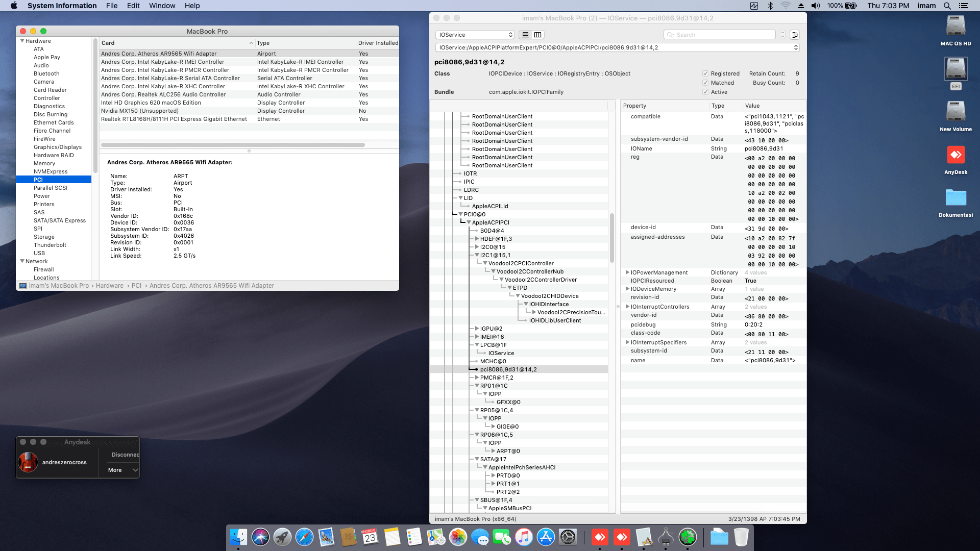The width and height of the screenshot is (980, 551).
Task: Open Photos from the Dock
Action: coord(458,537)
